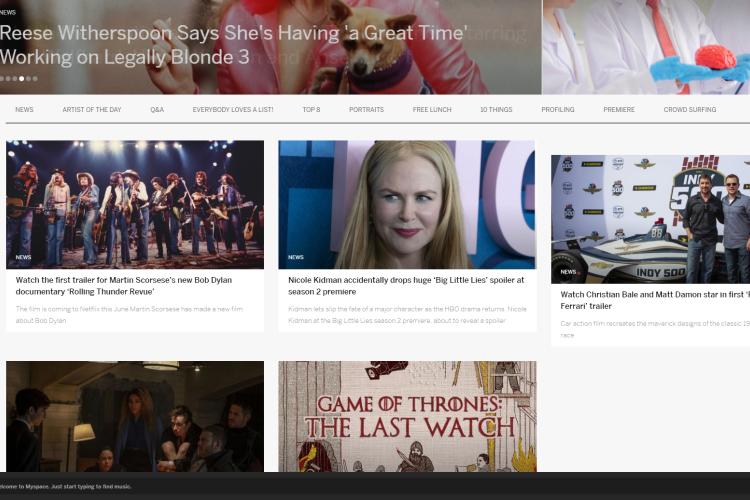The width and height of the screenshot is (750, 500).
Task: Open the NEWS tab in the category bar
Action: coord(24,110)
